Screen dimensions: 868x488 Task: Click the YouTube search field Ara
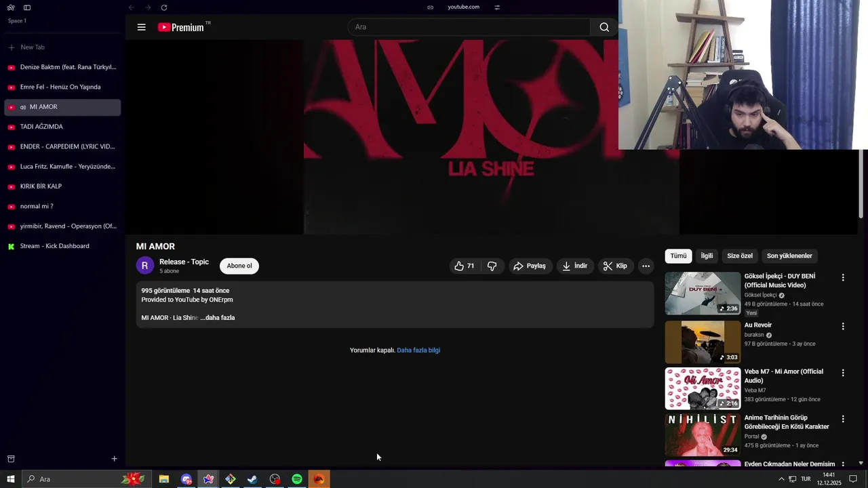tap(468, 27)
